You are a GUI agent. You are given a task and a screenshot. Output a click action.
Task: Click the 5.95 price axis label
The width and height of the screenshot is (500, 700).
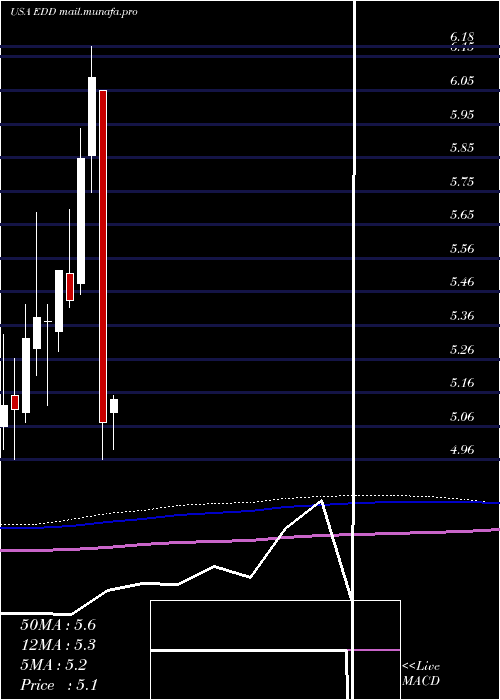coord(462,114)
